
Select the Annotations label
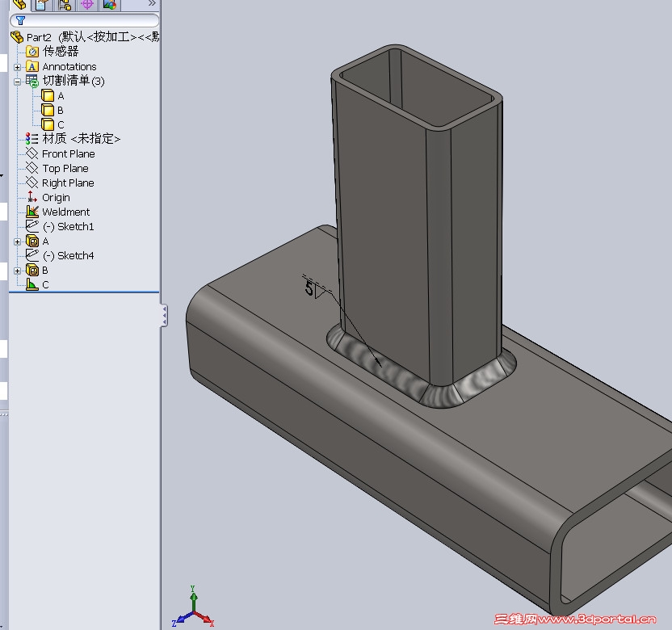pyautogui.click(x=69, y=67)
